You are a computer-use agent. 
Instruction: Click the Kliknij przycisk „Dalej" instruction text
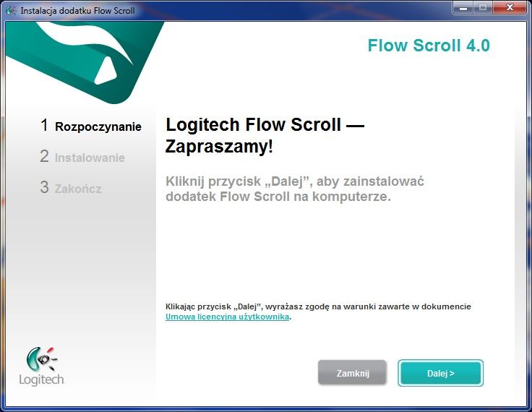pos(294,189)
